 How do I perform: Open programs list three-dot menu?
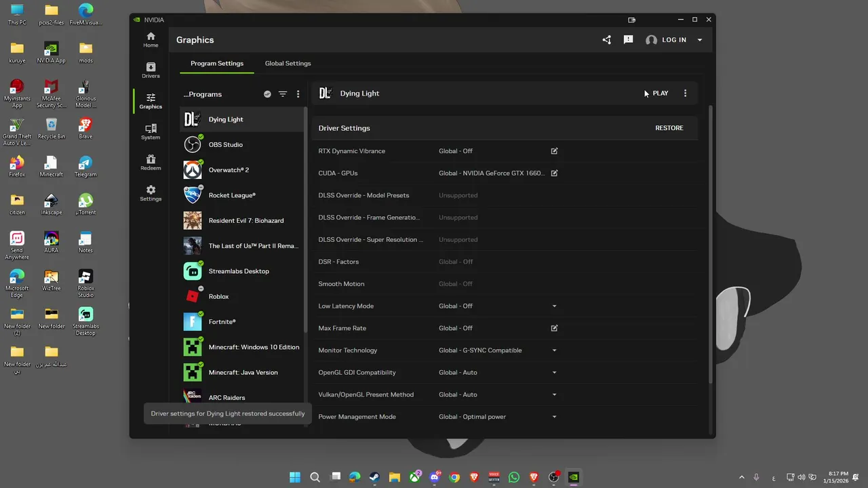coord(298,94)
